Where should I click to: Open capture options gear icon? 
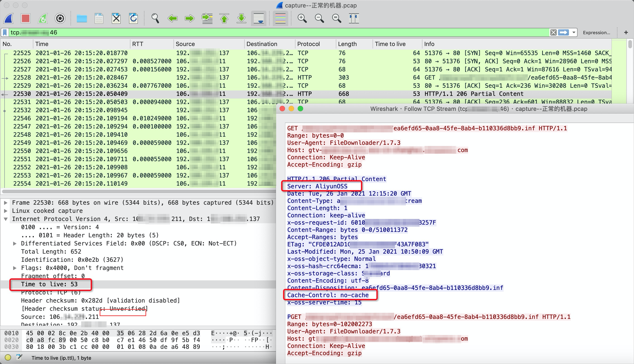point(60,19)
